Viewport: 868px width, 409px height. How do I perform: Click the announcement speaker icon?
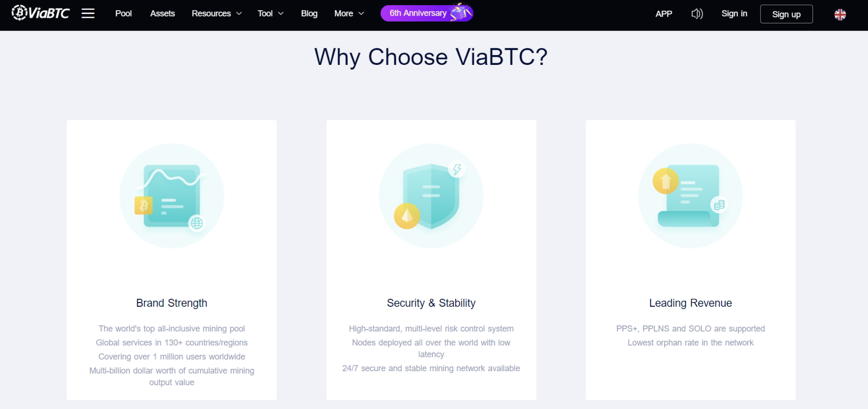[696, 14]
